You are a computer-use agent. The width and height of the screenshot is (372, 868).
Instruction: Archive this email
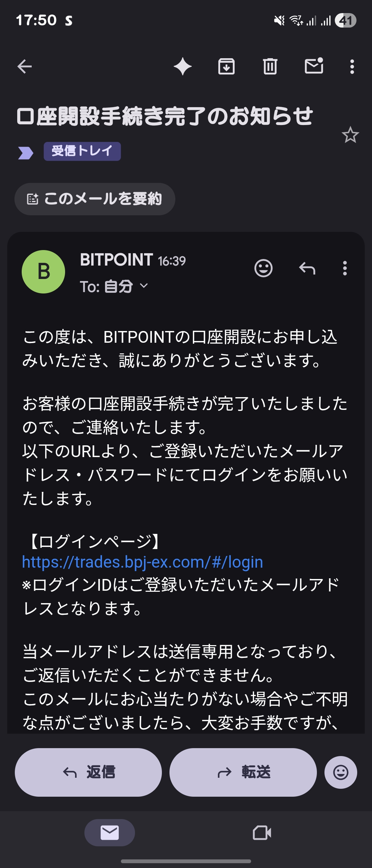(226, 66)
